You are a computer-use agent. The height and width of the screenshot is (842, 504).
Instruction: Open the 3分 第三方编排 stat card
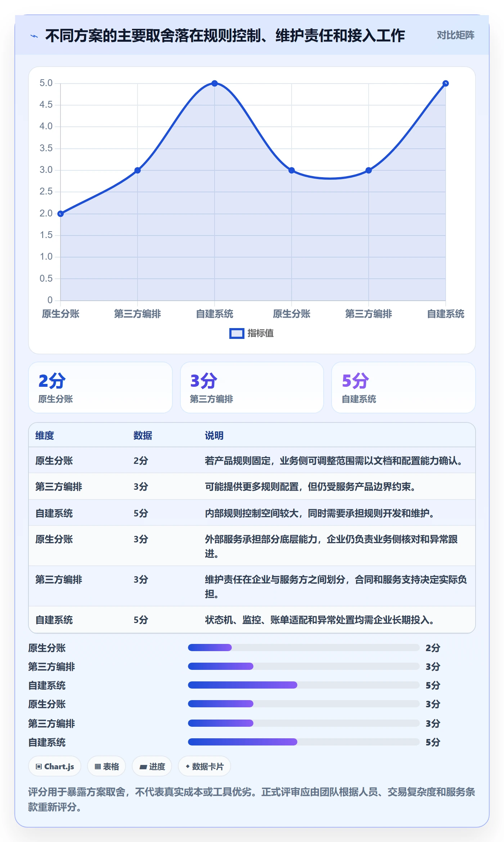point(252,388)
